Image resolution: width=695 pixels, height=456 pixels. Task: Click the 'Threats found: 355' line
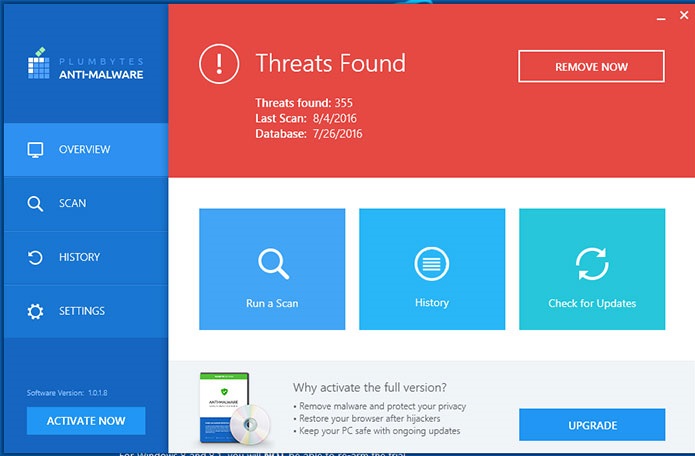pyautogui.click(x=304, y=103)
